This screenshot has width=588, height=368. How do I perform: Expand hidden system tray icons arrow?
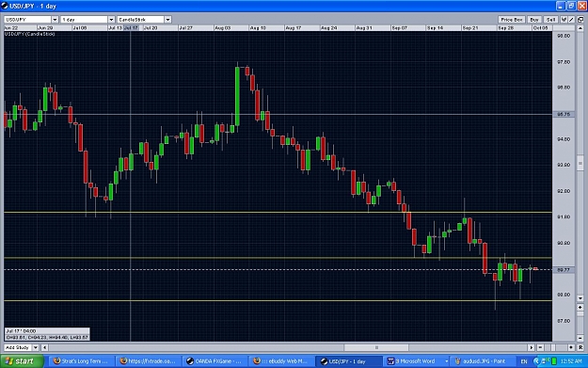(536, 361)
